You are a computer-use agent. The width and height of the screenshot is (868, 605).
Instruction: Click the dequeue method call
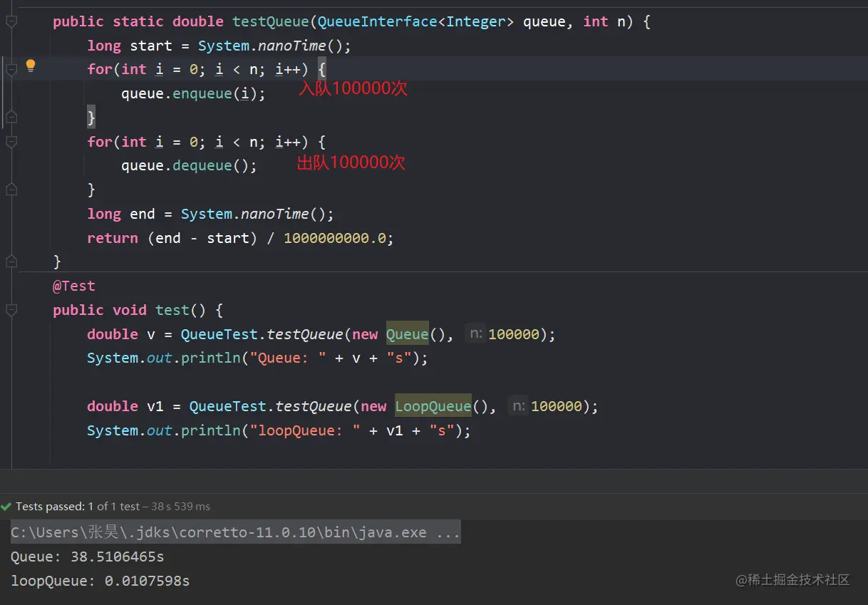202,165
